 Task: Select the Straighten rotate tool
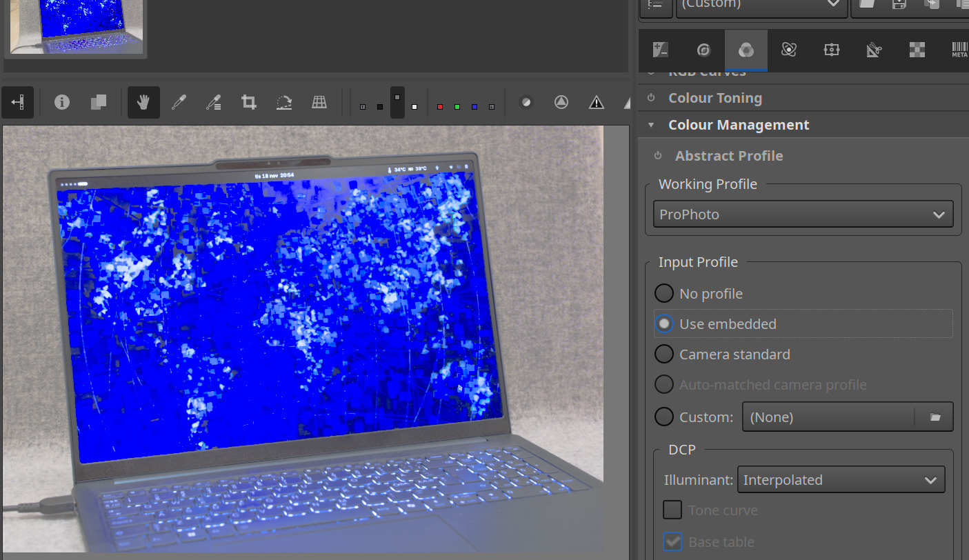pyautogui.click(x=284, y=103)
